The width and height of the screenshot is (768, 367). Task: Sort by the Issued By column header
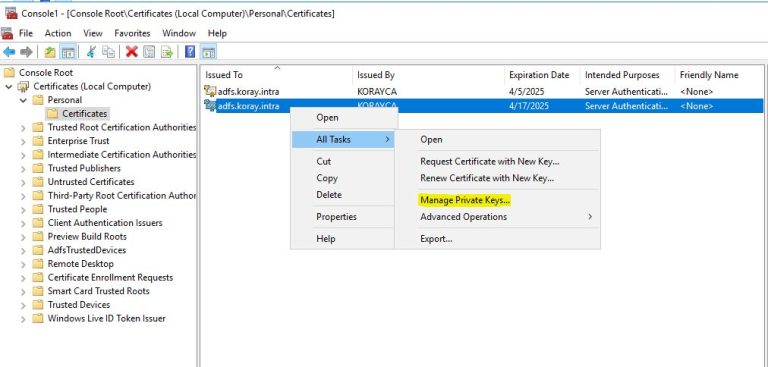pos(429,75)
